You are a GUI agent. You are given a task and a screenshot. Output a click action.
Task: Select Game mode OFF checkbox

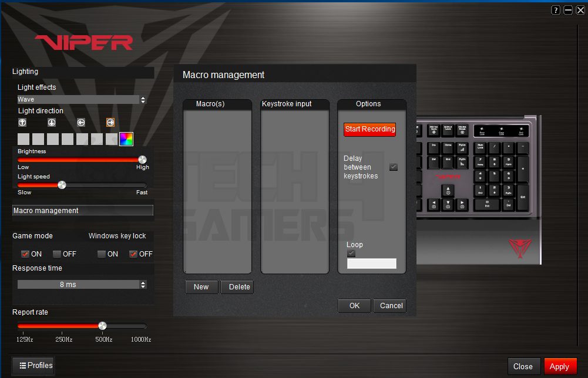(57, 254)
